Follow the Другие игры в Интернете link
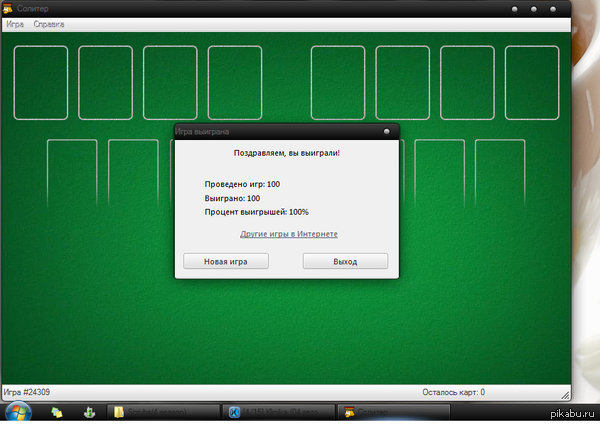The height and width of the screenshot is (425, 600). [289, 234]
